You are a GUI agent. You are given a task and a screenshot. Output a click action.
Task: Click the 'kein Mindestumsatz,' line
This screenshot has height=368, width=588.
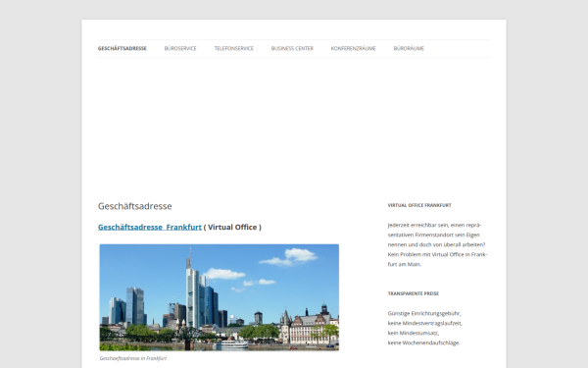[x=414, y=333]
